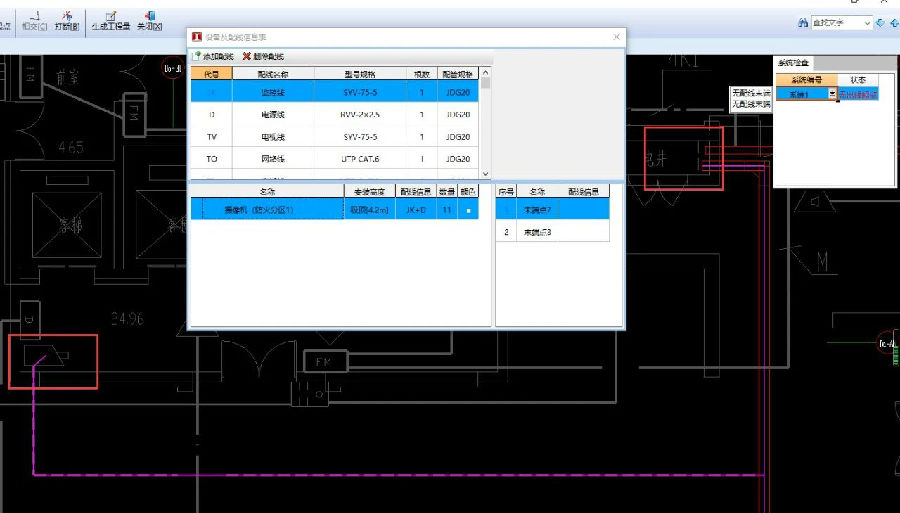Switch to the 系统检查 tab
900x513 pixels.
(x=795, y=63)
